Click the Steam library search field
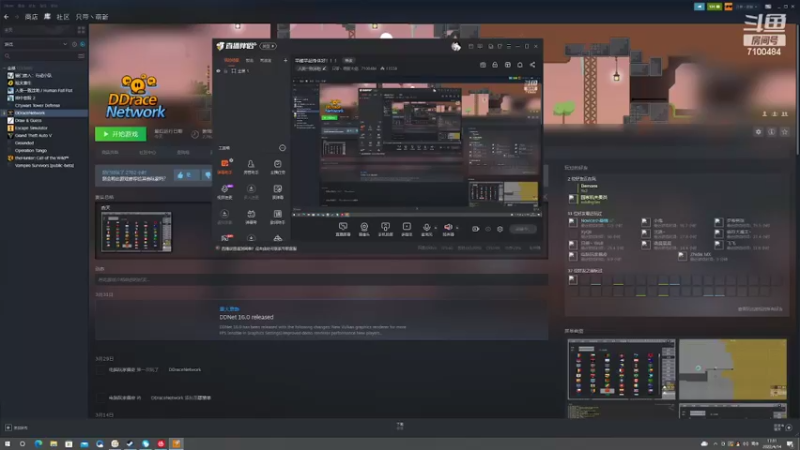The width and height of the screenshot is (800, 450). 40,56
